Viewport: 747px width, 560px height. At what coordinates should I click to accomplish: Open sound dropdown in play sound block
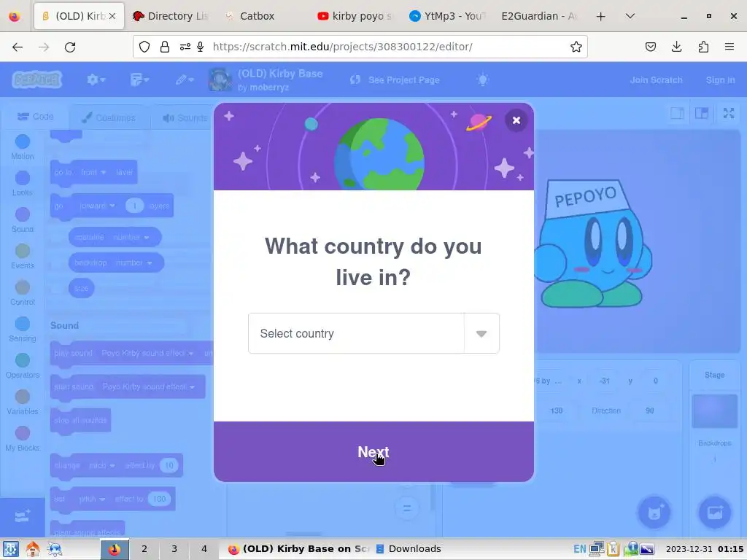(x=147, y=354)
